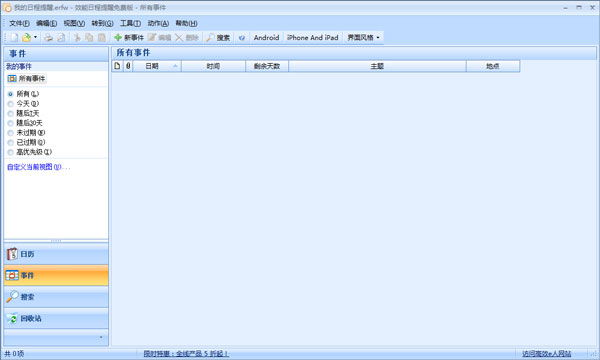
Task: Select the 已过期 radio button
Action: point(10,142)
